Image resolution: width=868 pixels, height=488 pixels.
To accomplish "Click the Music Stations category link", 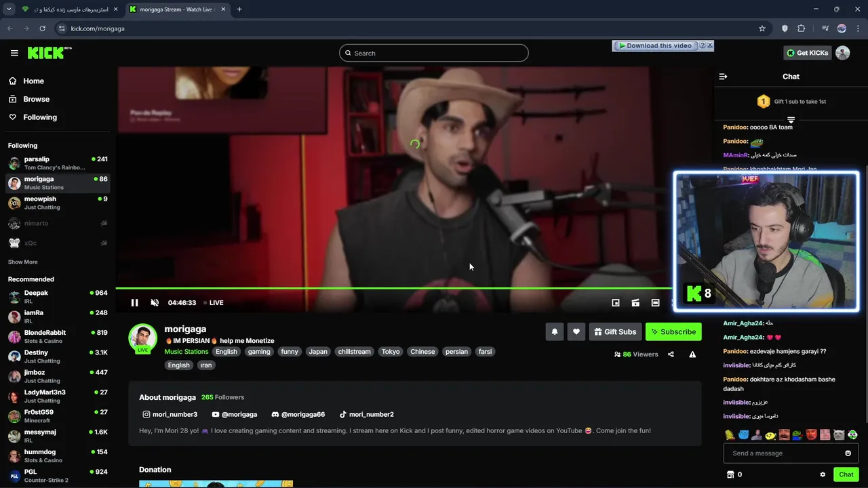I will pos(186,352).
